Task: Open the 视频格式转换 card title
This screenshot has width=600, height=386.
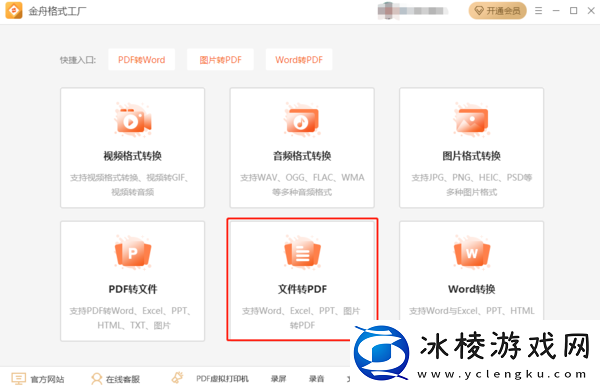Action: point(132,156)
